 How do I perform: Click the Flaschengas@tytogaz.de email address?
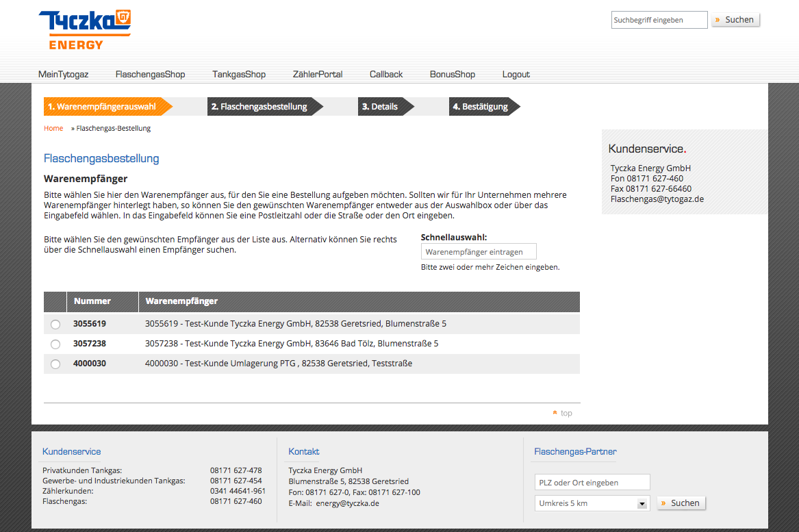tap(657, 199)
